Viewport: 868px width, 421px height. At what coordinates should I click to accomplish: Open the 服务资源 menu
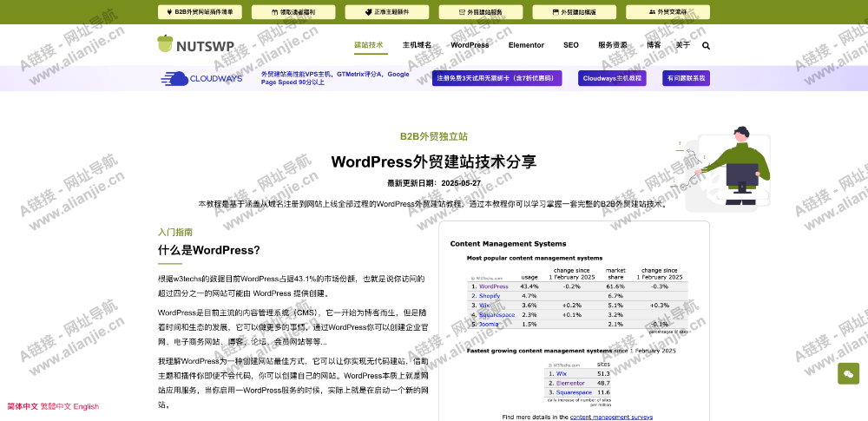point(613,45)
